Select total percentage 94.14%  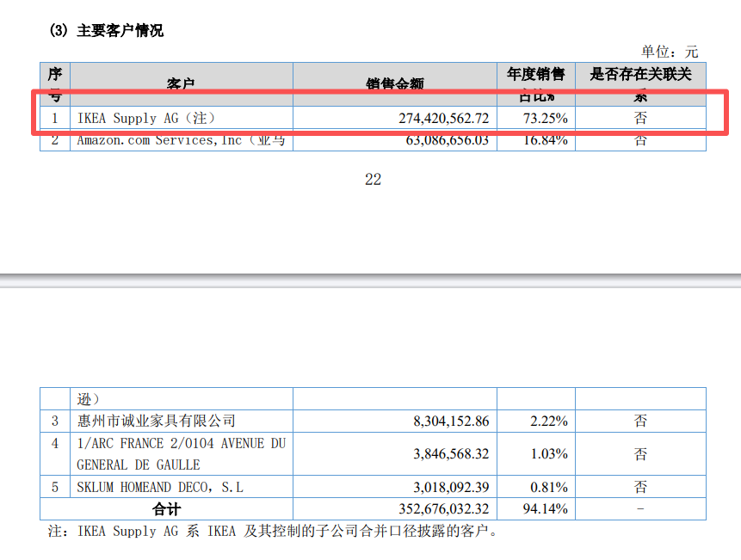545,509
